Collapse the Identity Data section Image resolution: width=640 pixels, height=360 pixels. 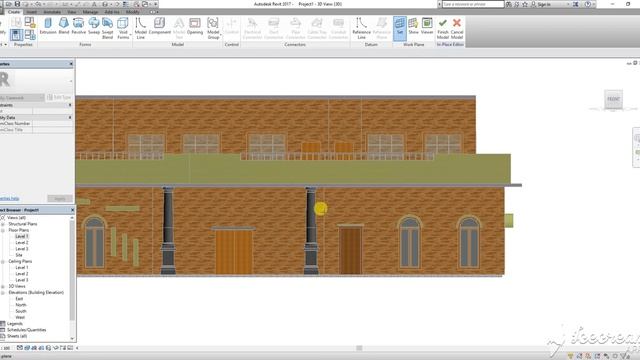point(70,118)
